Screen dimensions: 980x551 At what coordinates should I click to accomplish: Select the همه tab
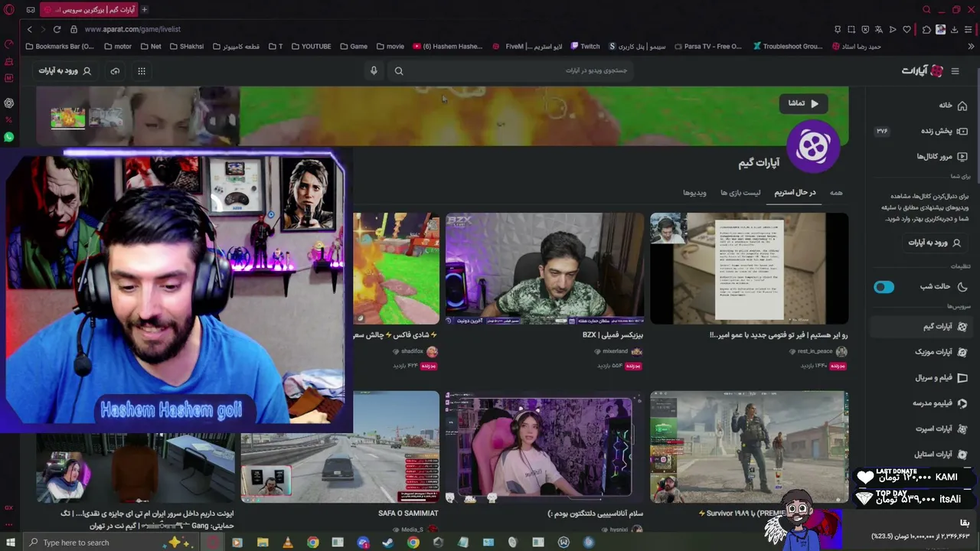click(836, 193)
